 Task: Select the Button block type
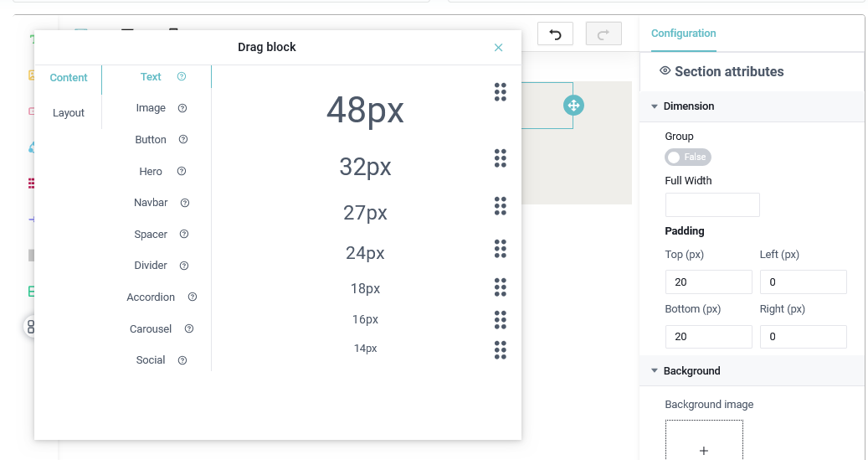click(x=151, y=140)
